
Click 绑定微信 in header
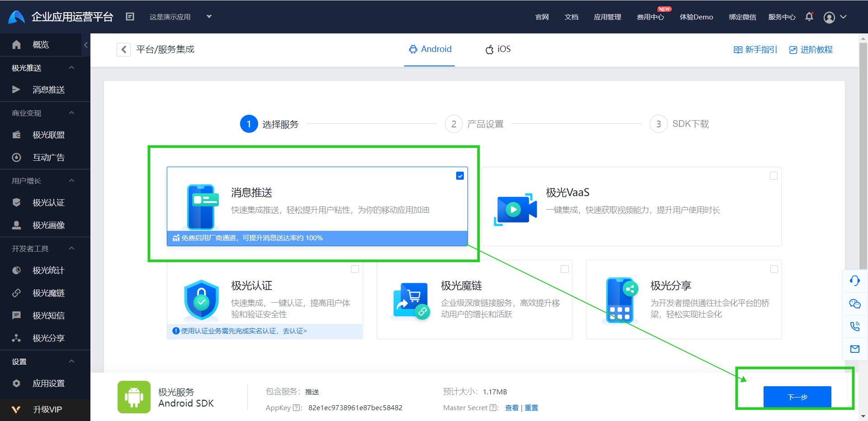[742, 17]
